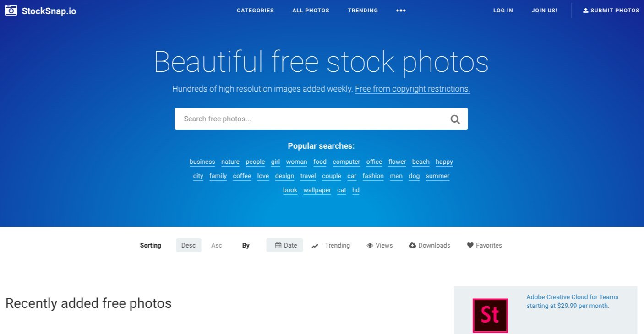Open the Categories menu
Image resolution: width=644 pixels, height=334 pixels.
click(x=255, y=11)
